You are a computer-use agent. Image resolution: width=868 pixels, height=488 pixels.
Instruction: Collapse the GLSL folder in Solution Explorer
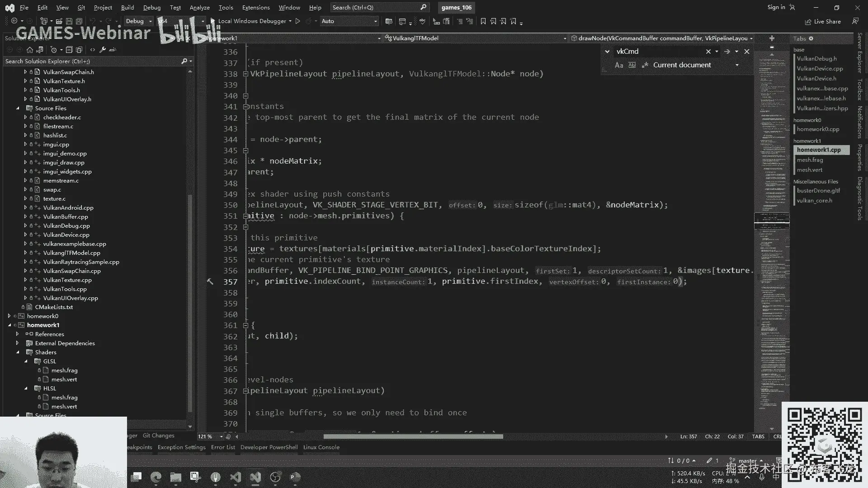(26, 361)
